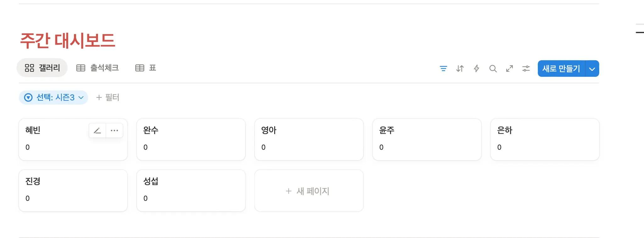Switch to the 출석체크 tab
This screenshot has height=238, width=644.
(98, 68)
